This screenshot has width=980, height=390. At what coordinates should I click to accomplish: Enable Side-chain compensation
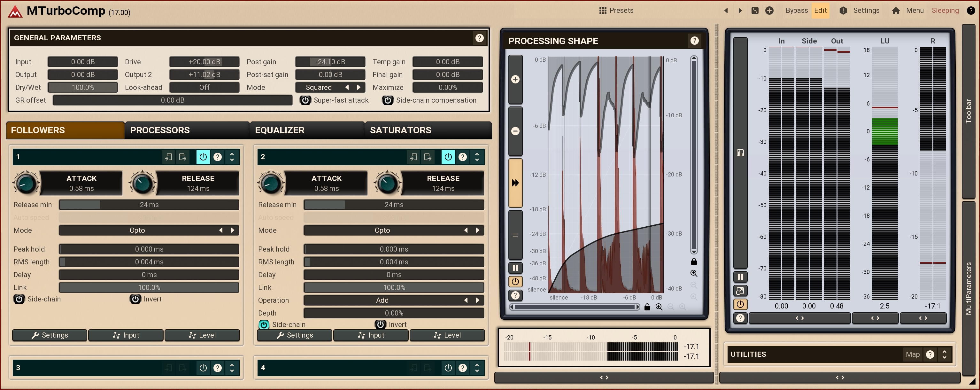387,100
